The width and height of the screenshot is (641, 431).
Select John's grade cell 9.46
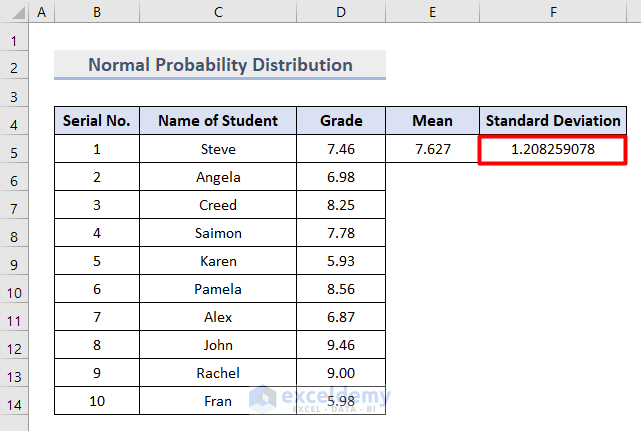[341, 345]
